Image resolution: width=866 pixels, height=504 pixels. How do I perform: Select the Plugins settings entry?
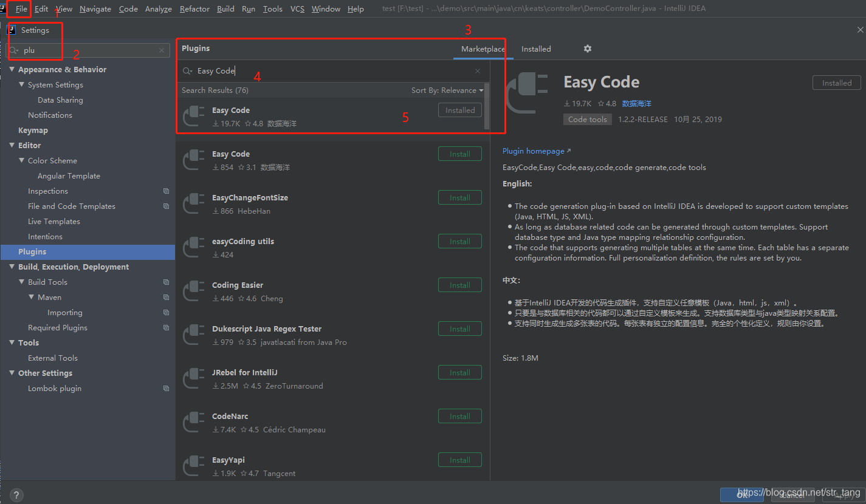pyautogui.click(x=88, y=252)
